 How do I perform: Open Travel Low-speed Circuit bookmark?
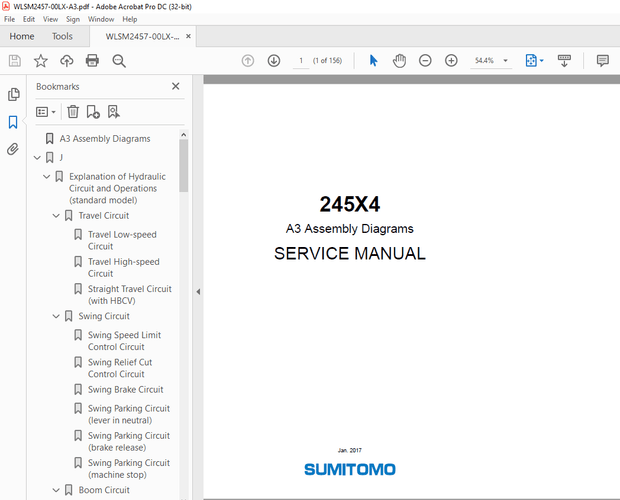[x=122, y=240]
